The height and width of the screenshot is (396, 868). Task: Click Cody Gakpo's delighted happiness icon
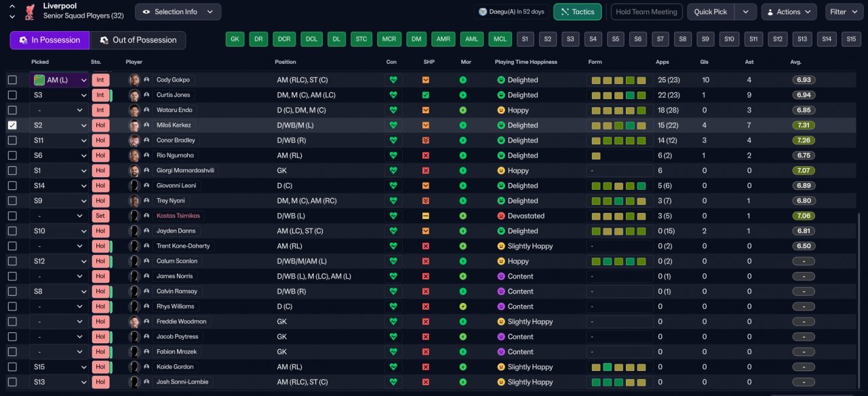501,80
